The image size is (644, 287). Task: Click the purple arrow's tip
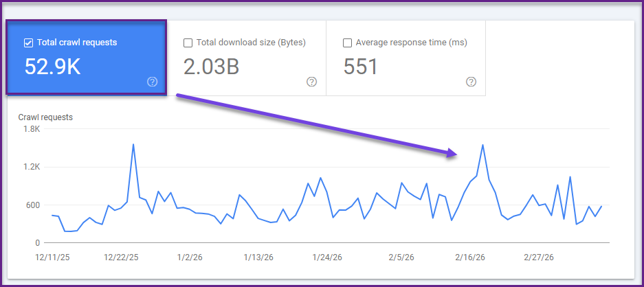click(455, 154)
